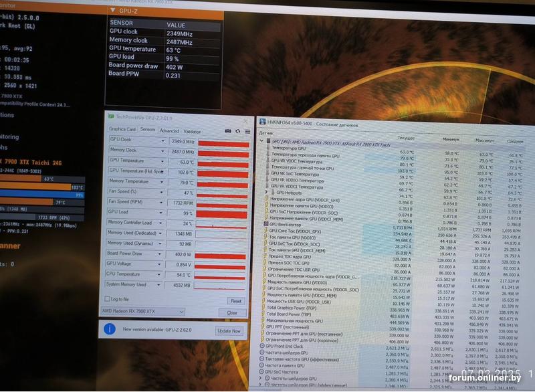Click the Update Now button
This screenshot has height=392, width=535.
click(229, 330)
